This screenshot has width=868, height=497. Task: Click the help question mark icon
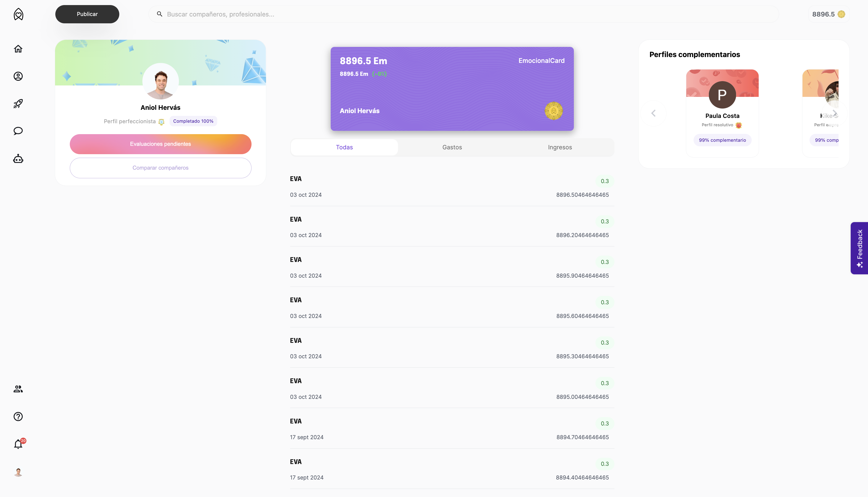click(18, 416)
